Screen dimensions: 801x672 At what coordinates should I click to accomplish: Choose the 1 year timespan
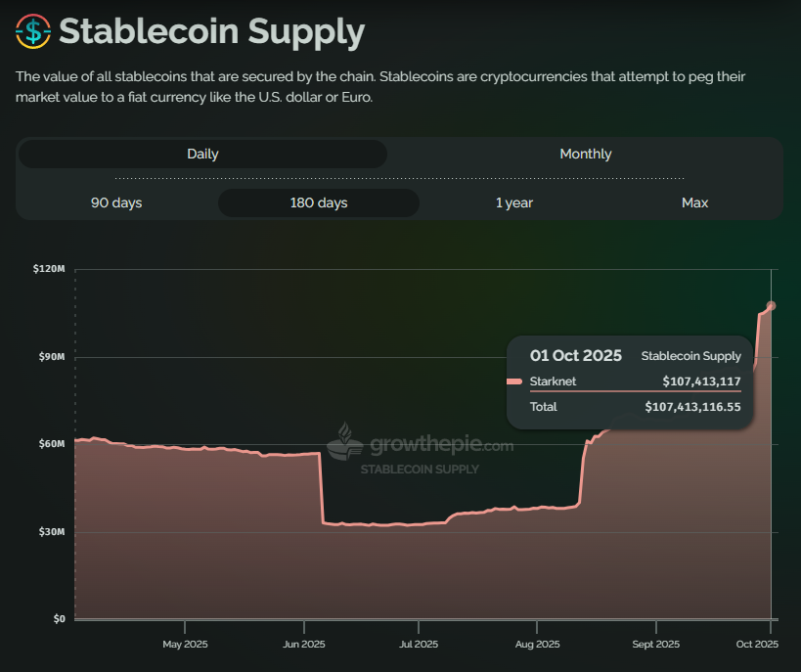coord(513,202)
